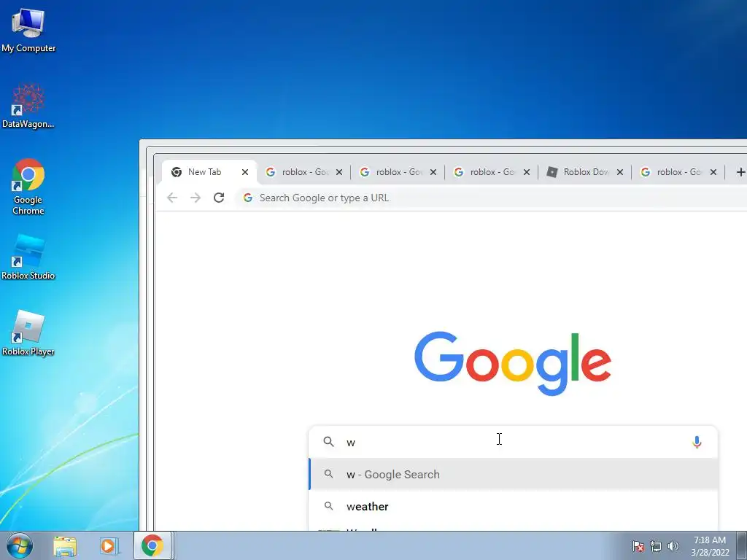Screen dimensions: 747x560
Task: Open Action Center flag in system tray
Action: [638, 546]
